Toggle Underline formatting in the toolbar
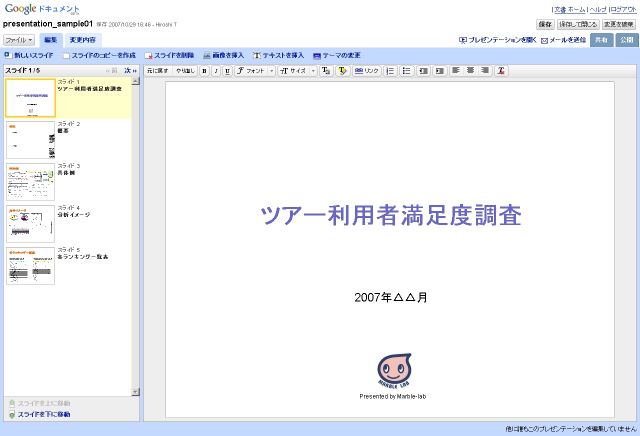 [x=227, y=71]
